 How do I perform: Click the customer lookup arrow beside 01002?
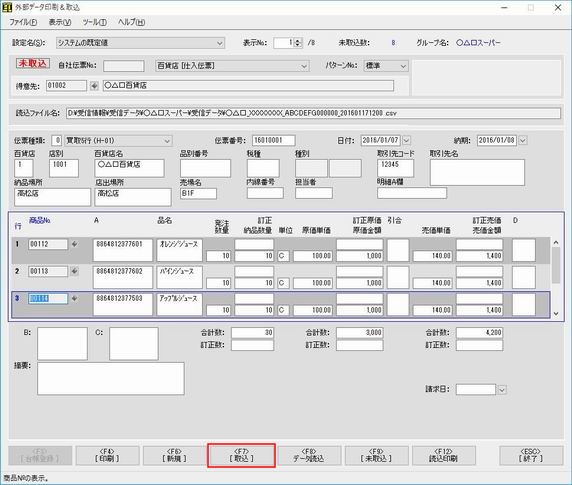(94, 86)
